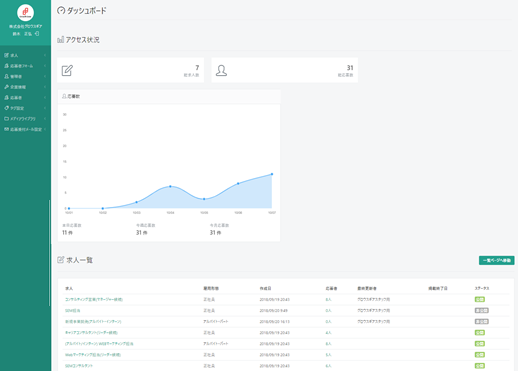Click the logout icon beside the user name
The height and width of the screenshot is (371, 518).
click(37, 34)
